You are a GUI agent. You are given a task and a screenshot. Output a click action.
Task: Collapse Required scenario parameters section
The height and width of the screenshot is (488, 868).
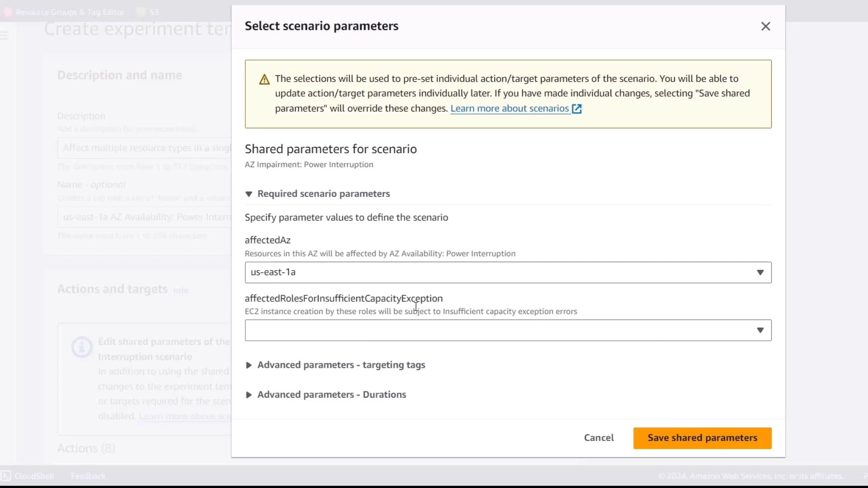tap(249, 194)
